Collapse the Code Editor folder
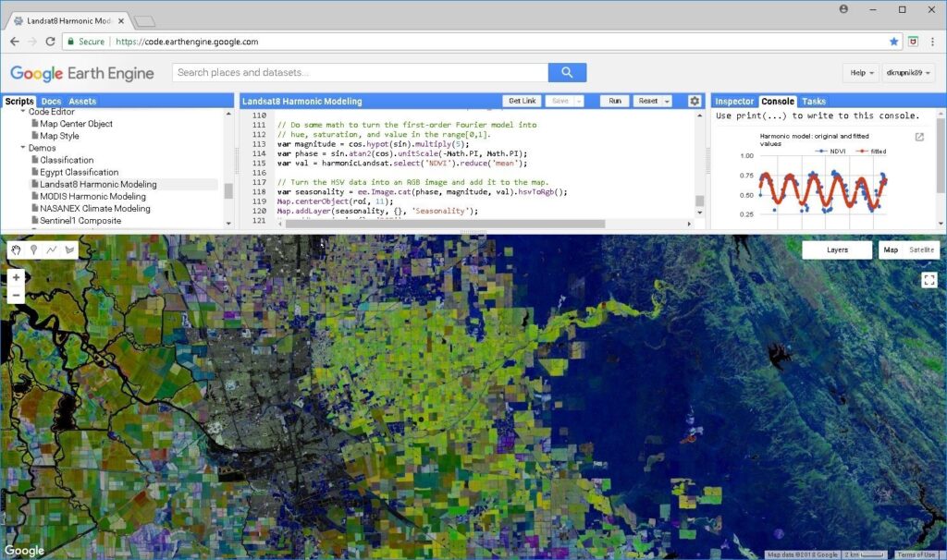947x560 pixels. pyautogui.click(x=23, y=112)
